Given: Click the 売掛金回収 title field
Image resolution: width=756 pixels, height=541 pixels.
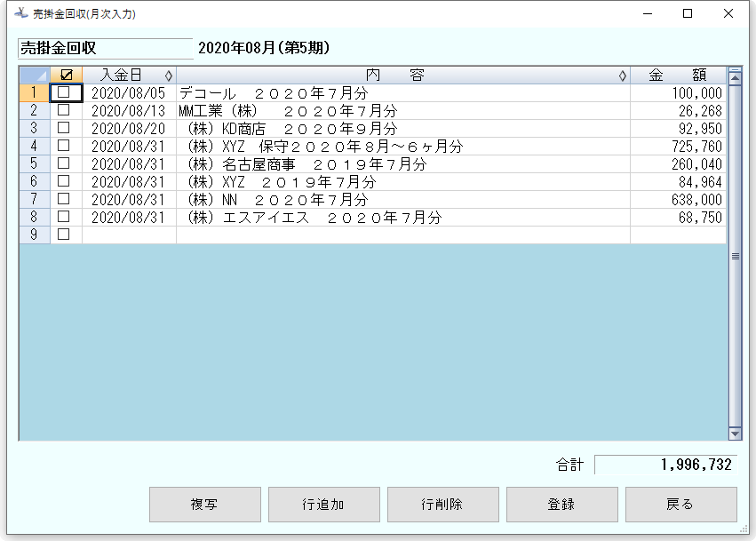Looking at the screenshot, I should coord(105,48).
